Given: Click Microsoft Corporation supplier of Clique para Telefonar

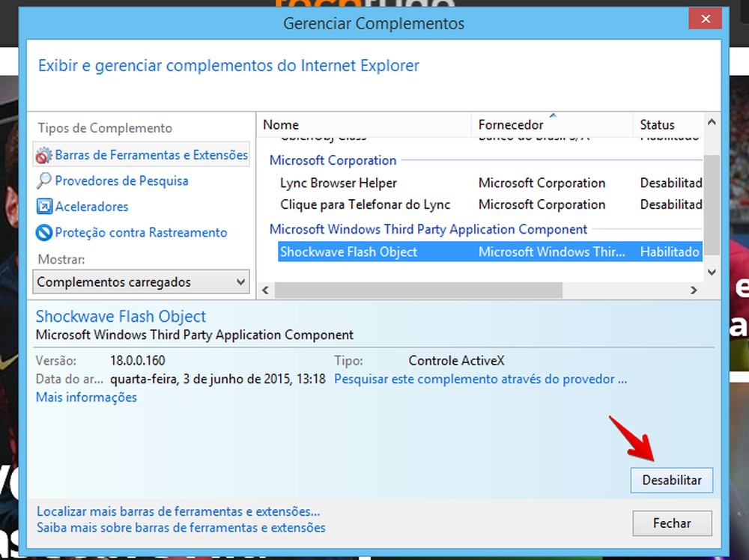Looking at the screenshot, I should [x=542, y=204].
